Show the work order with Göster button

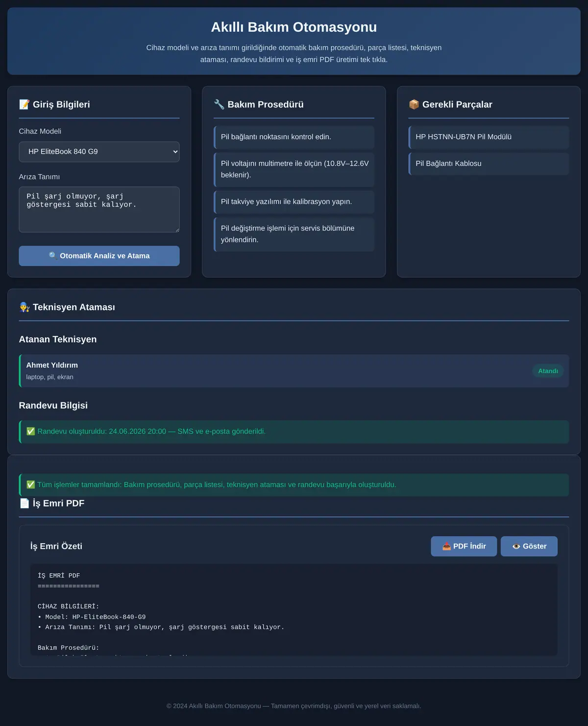[529, 546]
